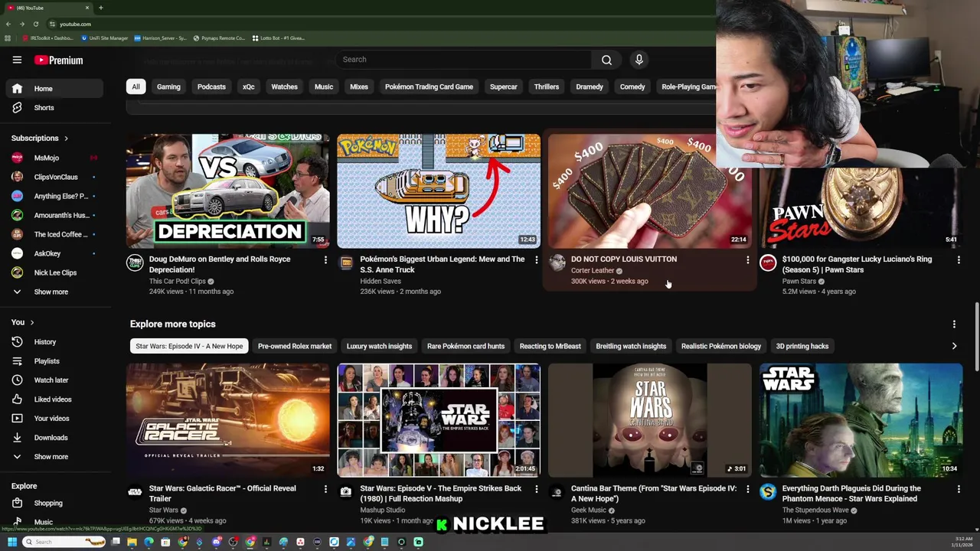Viewport: 980px width, 551px height.
Task: Open the You section arrow
Action: click(31, 322)
